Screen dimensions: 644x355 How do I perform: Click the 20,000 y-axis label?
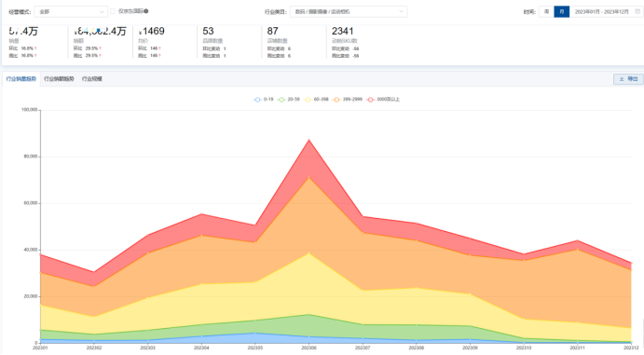(31, 296)
